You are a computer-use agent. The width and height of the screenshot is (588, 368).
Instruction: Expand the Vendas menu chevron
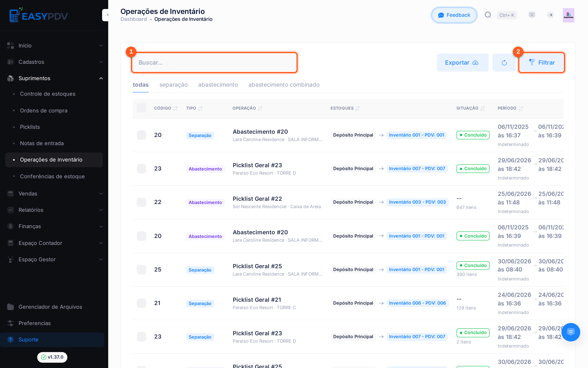101,194
